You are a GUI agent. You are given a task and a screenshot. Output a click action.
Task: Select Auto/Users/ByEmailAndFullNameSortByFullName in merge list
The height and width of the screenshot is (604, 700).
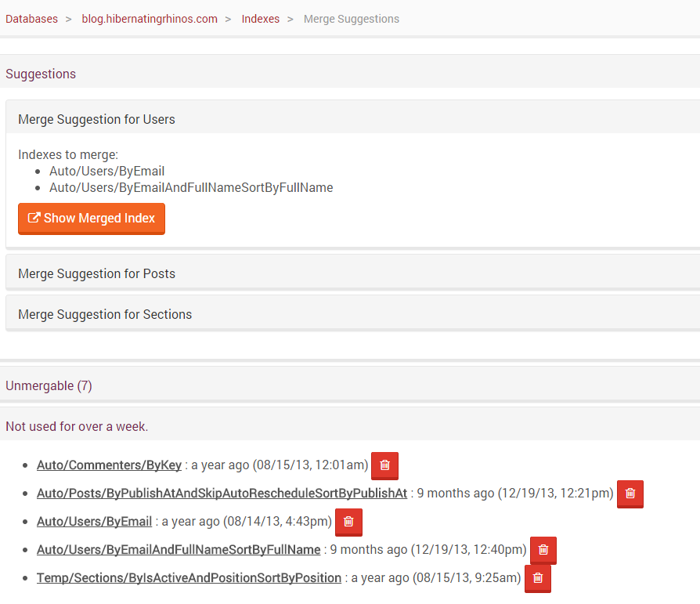(x=191, y=188)
